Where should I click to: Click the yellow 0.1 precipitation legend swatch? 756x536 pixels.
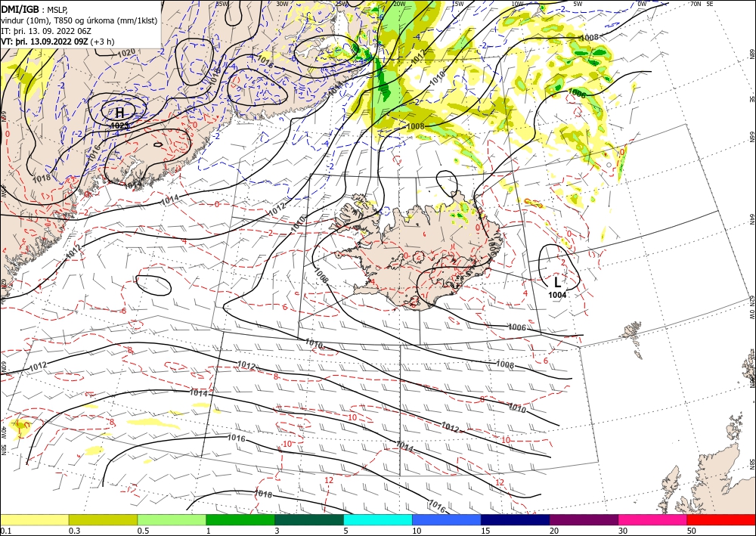[x=34, y=519]
